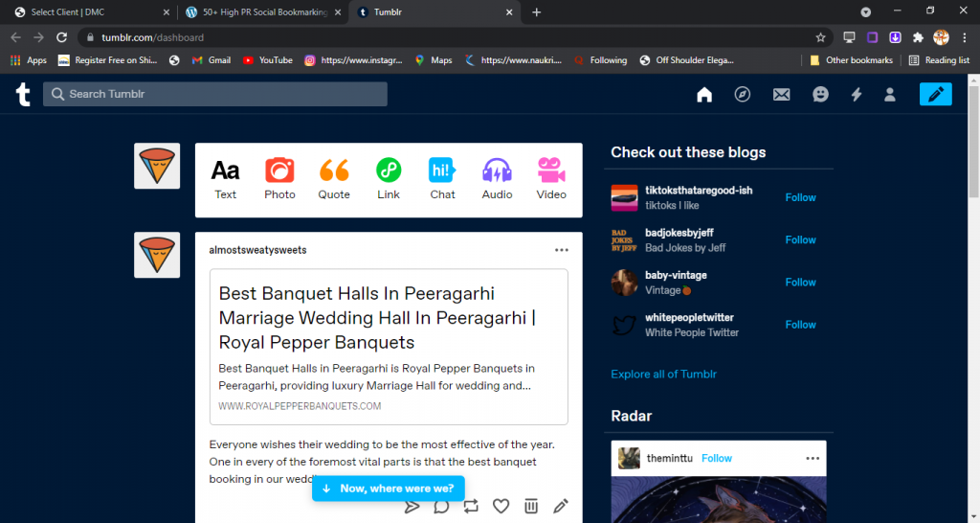Close the 50+ High PR Social Bookmarking tab
The width and height of the screenshot is (980, 523).
(x=338, y=11)
